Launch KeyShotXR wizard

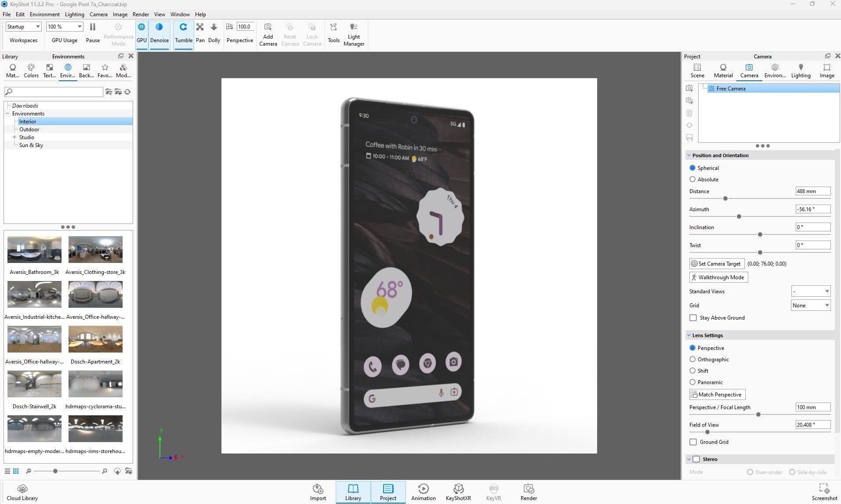pos(458,492)
